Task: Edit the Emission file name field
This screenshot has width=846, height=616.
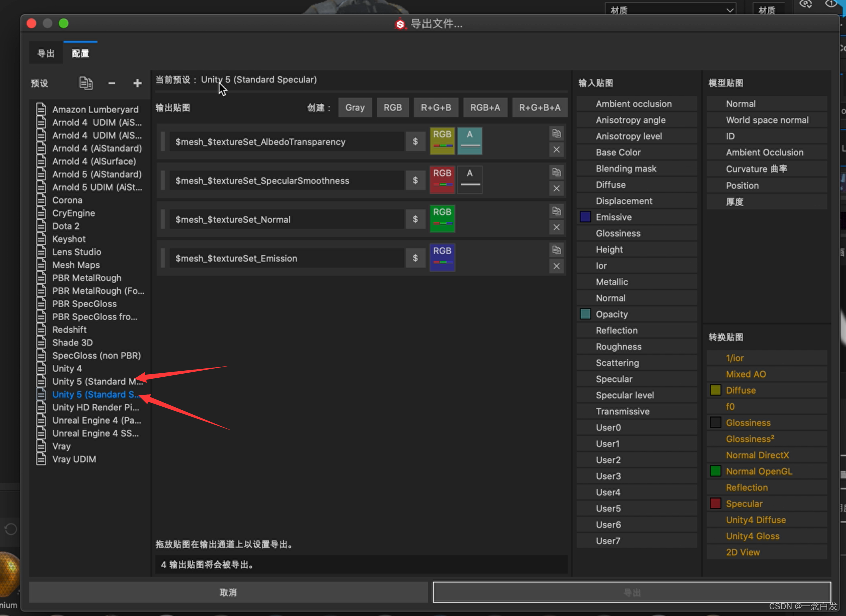Action: click(x=287, y=258)
